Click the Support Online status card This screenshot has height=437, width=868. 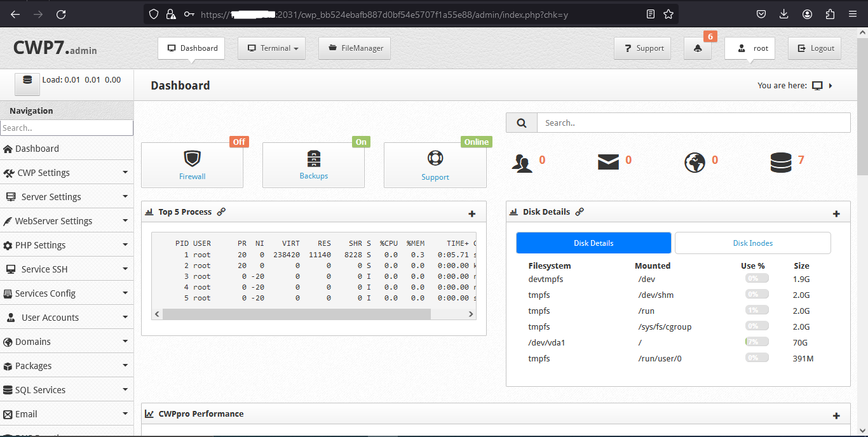[435, 165]
